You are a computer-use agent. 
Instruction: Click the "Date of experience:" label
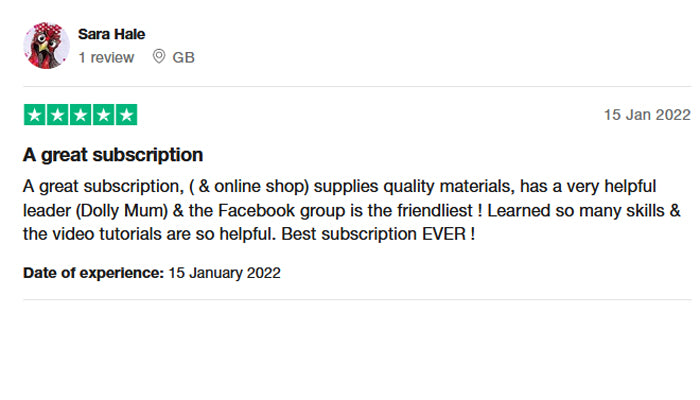[93, 272]
